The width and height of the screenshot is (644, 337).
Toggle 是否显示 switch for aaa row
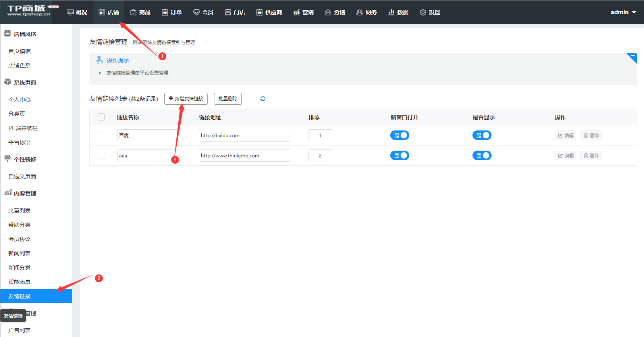482,155
